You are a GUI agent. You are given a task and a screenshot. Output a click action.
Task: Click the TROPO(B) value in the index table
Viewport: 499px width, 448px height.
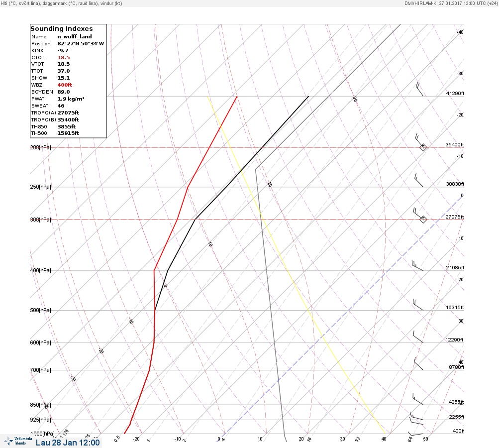click(68, 120)
